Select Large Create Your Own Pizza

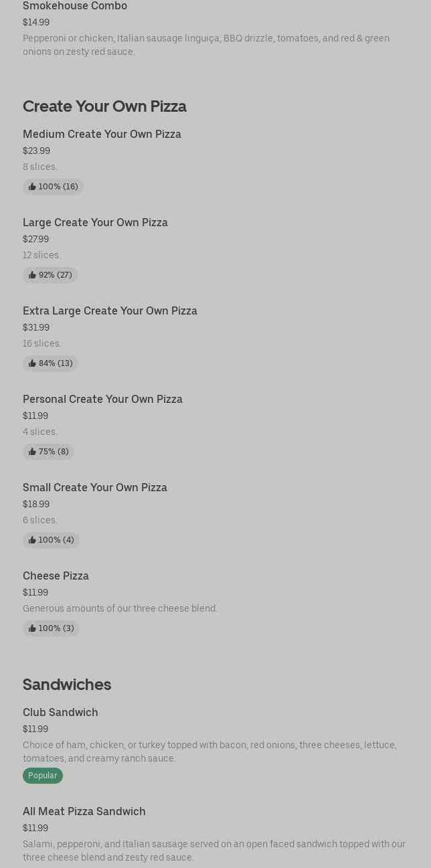pos(95,222)
